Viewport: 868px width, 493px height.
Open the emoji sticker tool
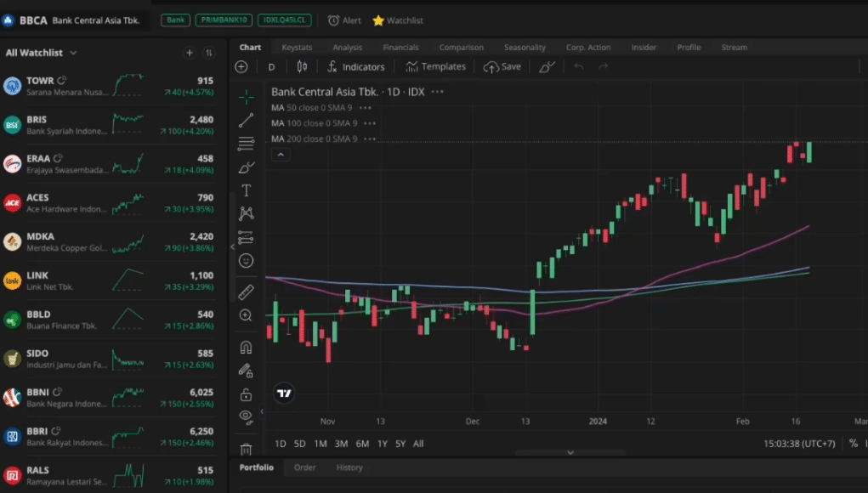[x=246, y=261]
